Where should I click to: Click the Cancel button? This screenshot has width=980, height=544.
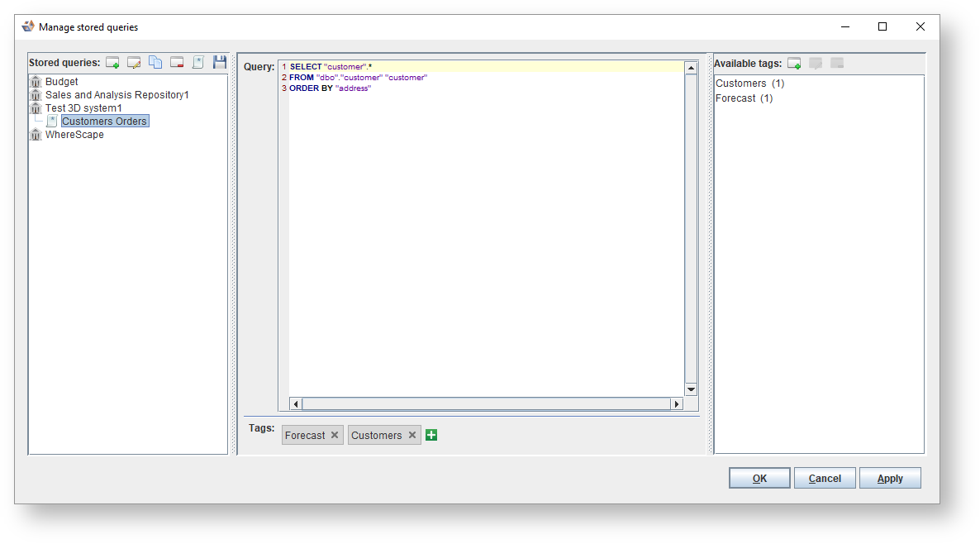click(x=825, y=479)
